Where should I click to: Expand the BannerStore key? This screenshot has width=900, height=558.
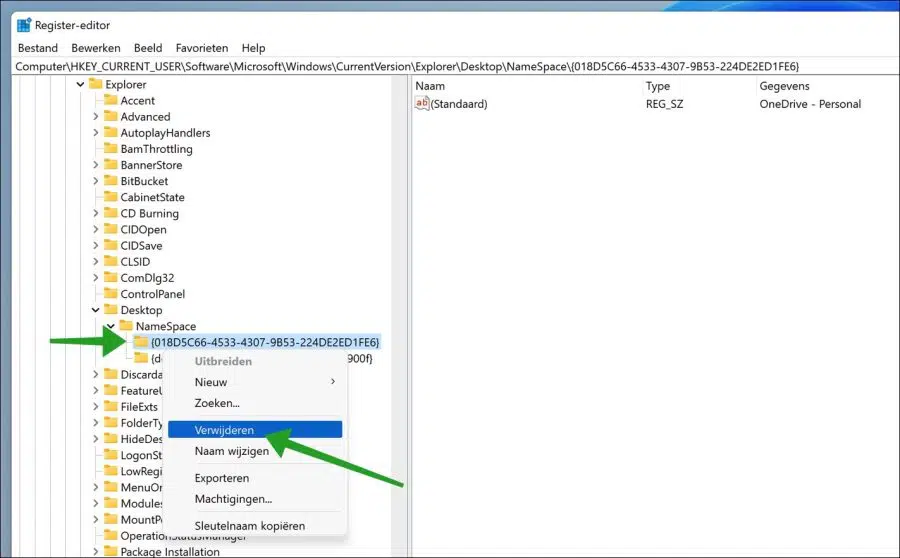[x=95, y=165]
